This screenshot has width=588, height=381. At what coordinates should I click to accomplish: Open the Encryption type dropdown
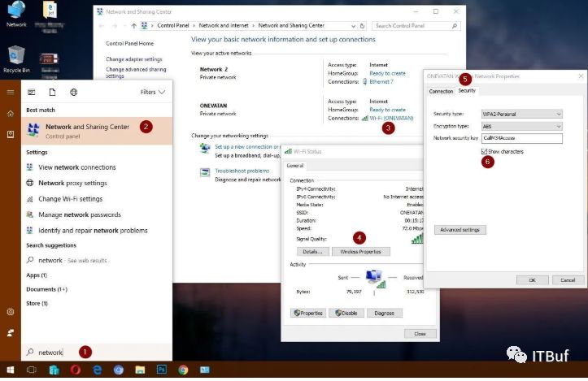521,126
